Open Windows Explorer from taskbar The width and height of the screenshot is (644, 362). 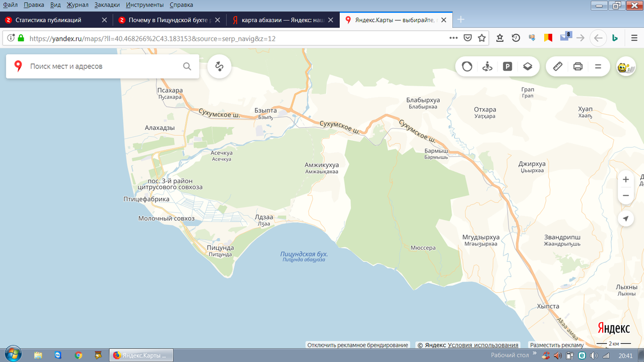tap(38, 355)
